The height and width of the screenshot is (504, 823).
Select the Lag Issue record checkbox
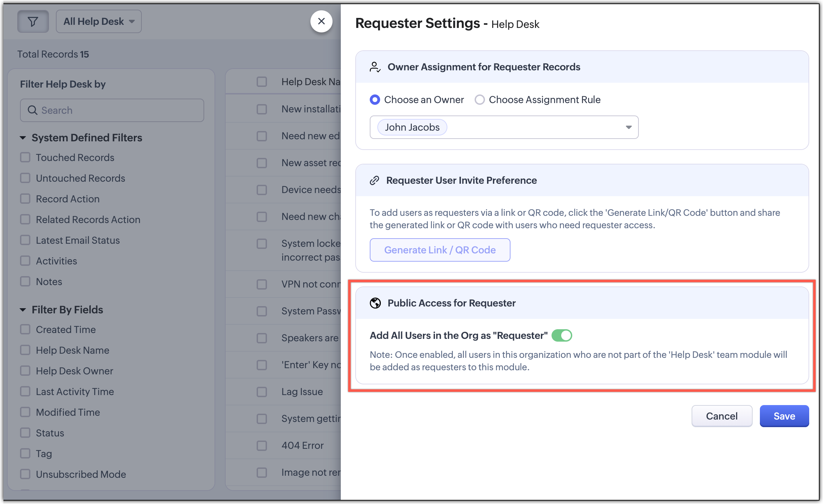[262, 392]
